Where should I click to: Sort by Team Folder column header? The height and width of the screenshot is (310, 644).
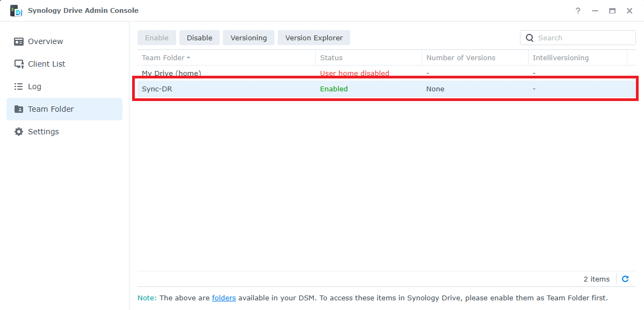point(226,58)
